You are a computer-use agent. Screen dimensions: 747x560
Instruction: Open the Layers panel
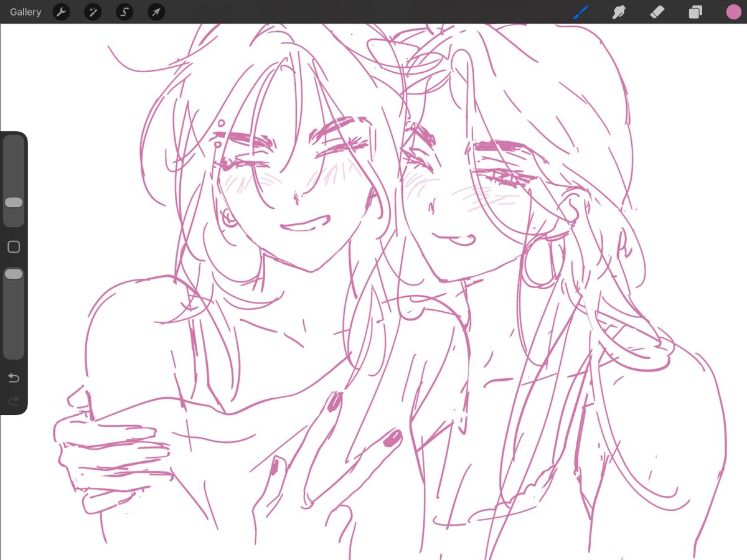coord(695,12)
